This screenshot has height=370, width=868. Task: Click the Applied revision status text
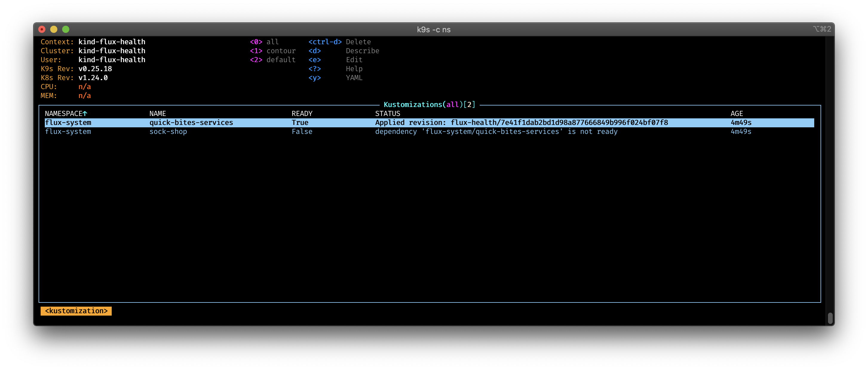(x=522, y=123)
